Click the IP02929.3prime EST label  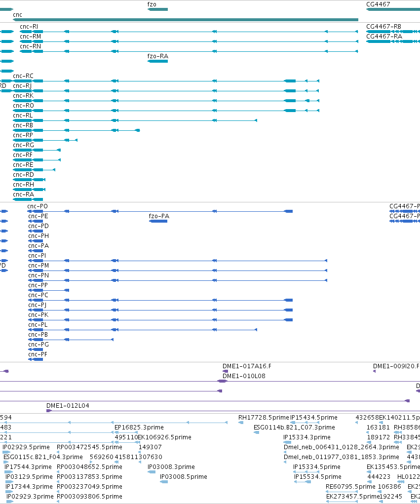pyautogui.click(x=30, y=497)
